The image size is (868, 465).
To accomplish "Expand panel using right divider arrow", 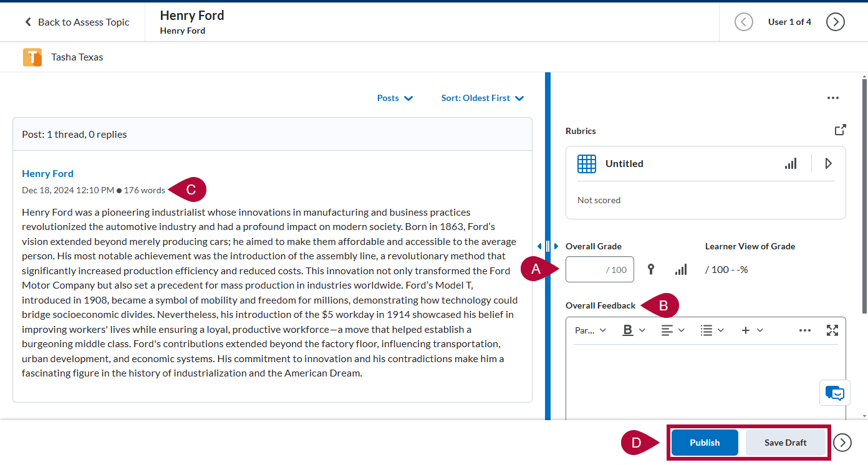I will (x=556, y=246).
